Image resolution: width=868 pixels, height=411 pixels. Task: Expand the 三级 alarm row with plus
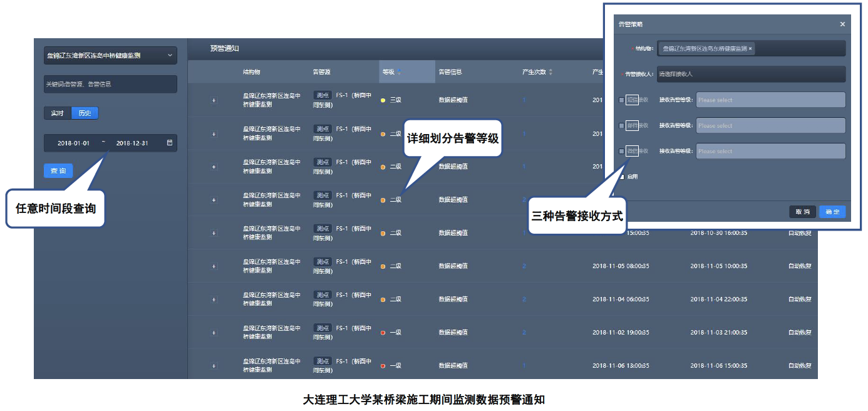click(214, 100)
